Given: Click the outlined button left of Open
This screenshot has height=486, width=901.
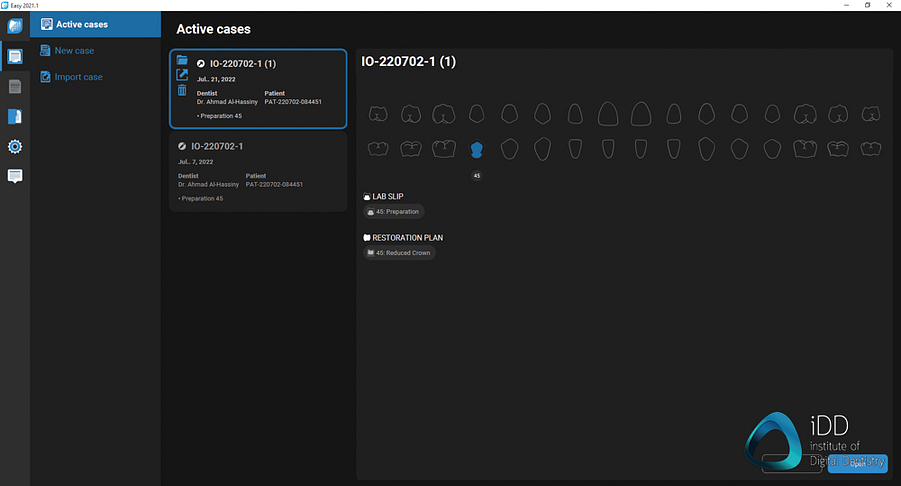Looking at the screenshot, I should pyautogui.click(x=790, y=463).
